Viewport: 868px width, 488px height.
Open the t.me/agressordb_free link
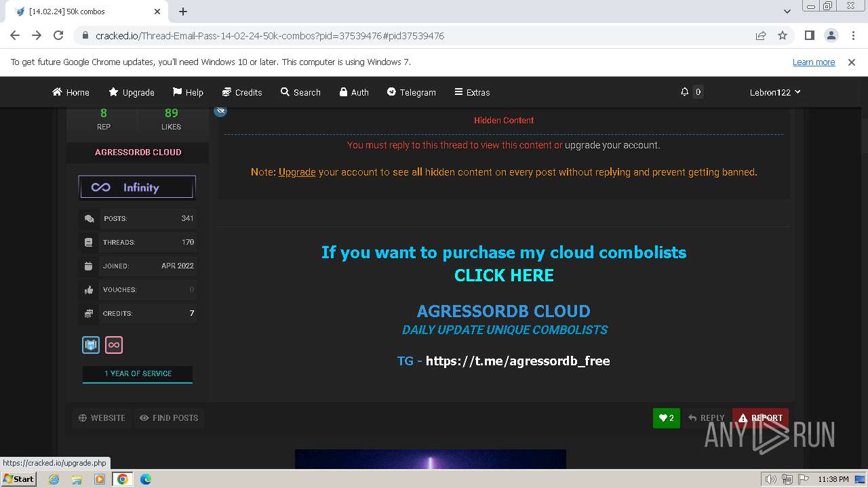(518, 361)
